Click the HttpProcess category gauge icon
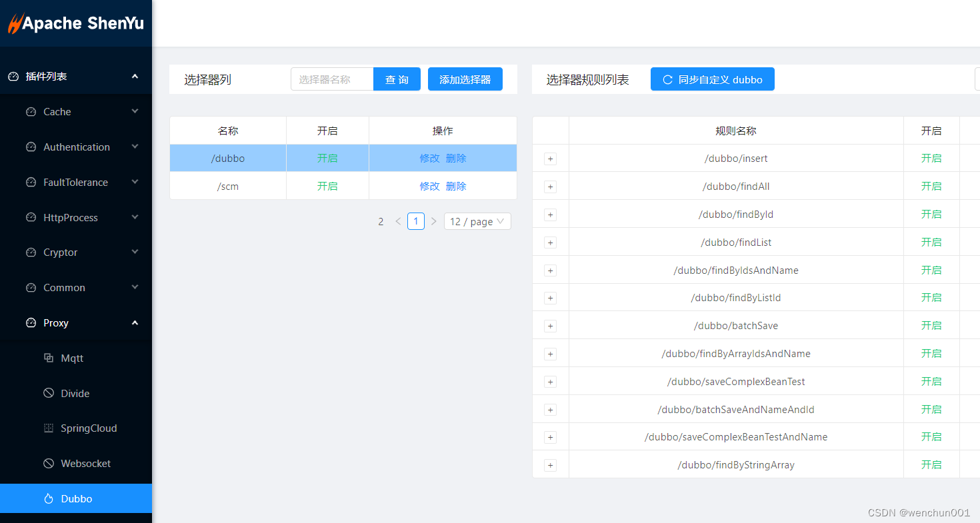 [x=31, y=218]
